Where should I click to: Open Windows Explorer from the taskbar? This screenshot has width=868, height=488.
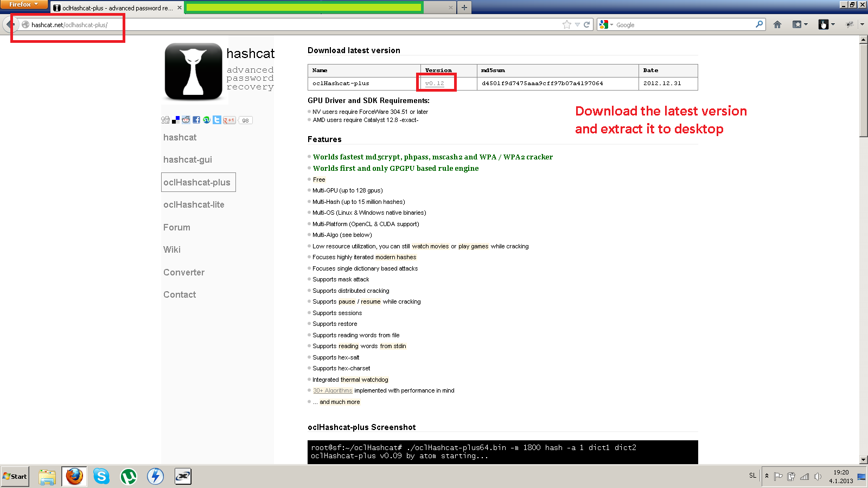(47, 477)
